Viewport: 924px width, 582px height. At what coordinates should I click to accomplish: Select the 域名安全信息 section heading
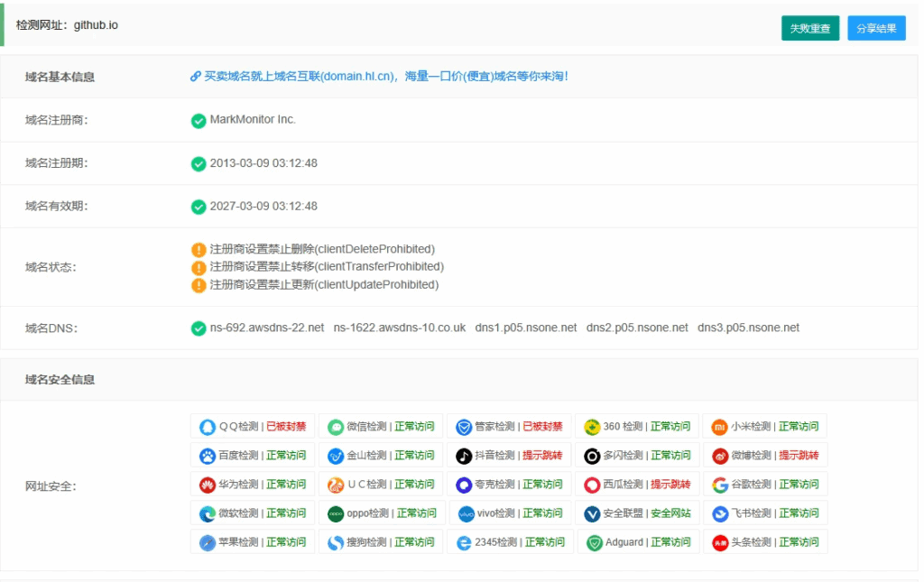tap(60, 380)
